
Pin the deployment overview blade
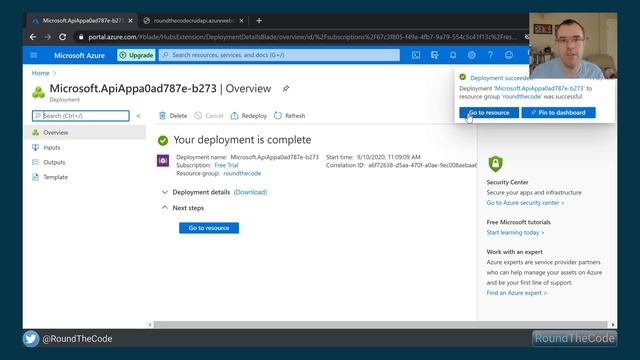point(286,89)
